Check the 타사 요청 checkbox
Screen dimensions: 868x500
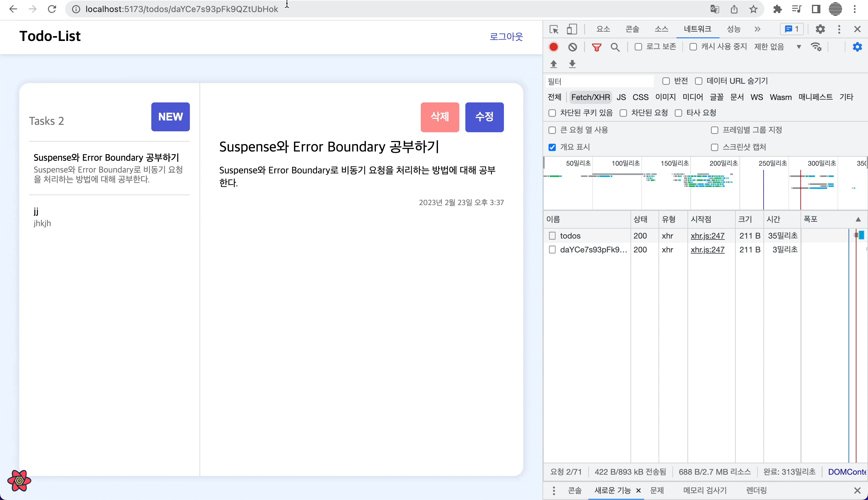pyautogui.click(x=678, y=113)
